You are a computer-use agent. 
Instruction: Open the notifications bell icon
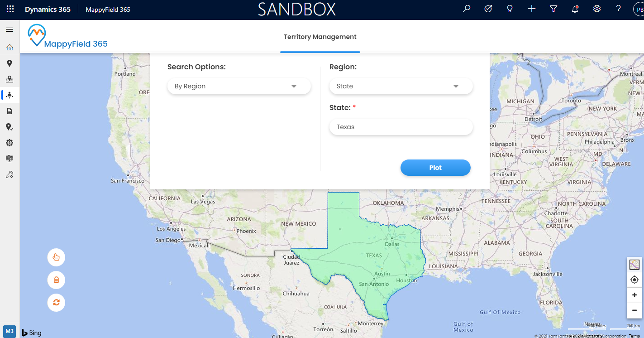click(x=575, y=9)
